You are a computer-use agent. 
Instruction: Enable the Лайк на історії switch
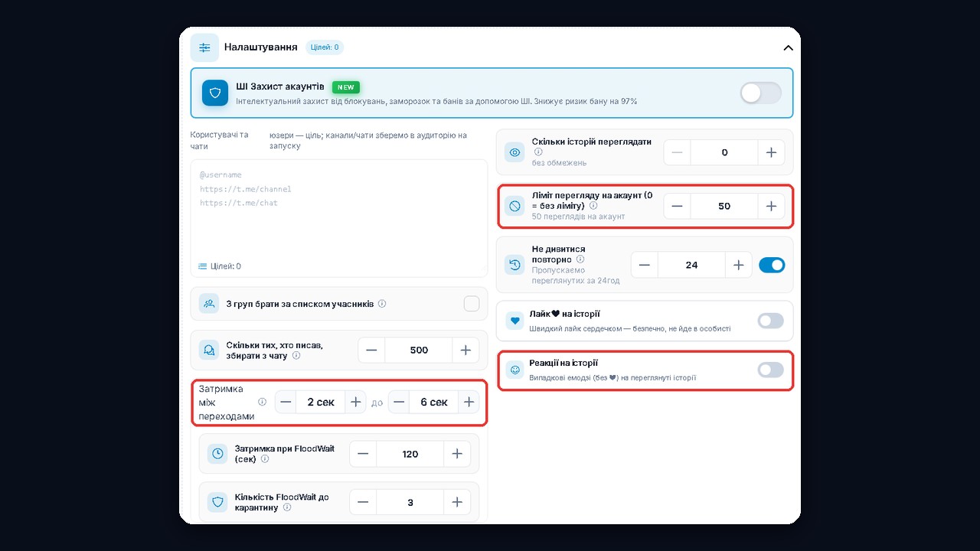coord(771,321)
